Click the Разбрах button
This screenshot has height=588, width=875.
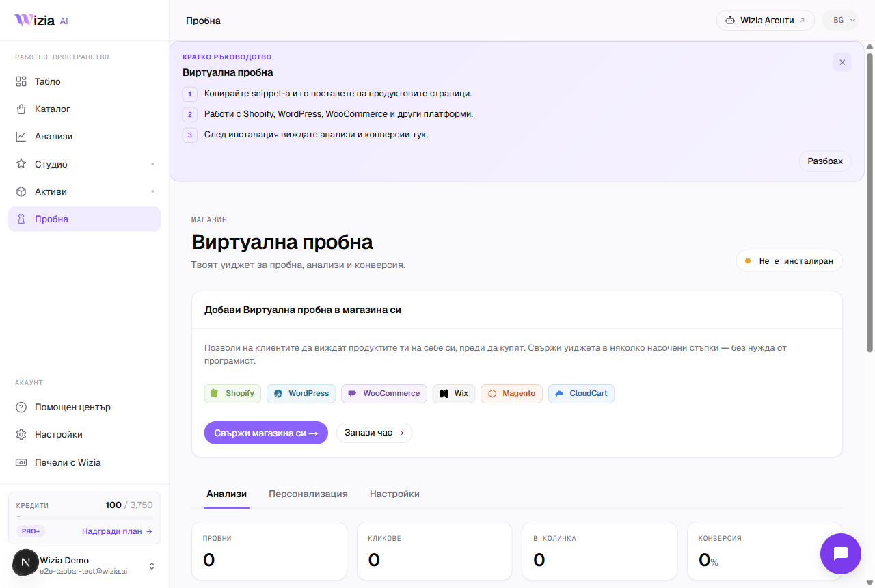[x=825, y=161]
